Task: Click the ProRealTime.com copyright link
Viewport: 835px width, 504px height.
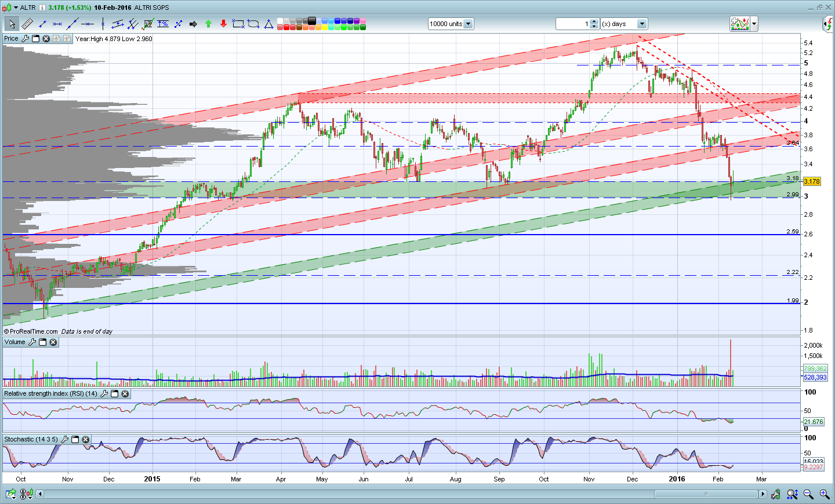Action: click(31, 331)
